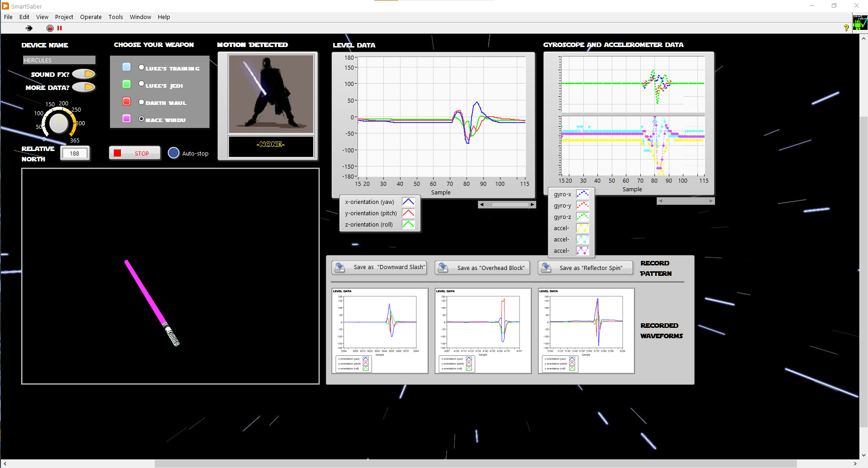Click Save as "Overhead Block" button
Viewport: 868px width, 468px height.
tap(482, 268)
